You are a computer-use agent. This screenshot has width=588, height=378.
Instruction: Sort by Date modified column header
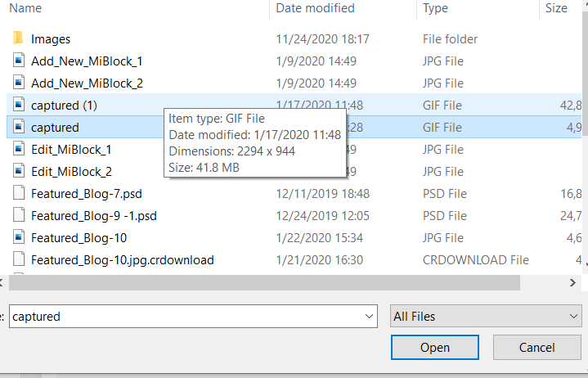315,8
